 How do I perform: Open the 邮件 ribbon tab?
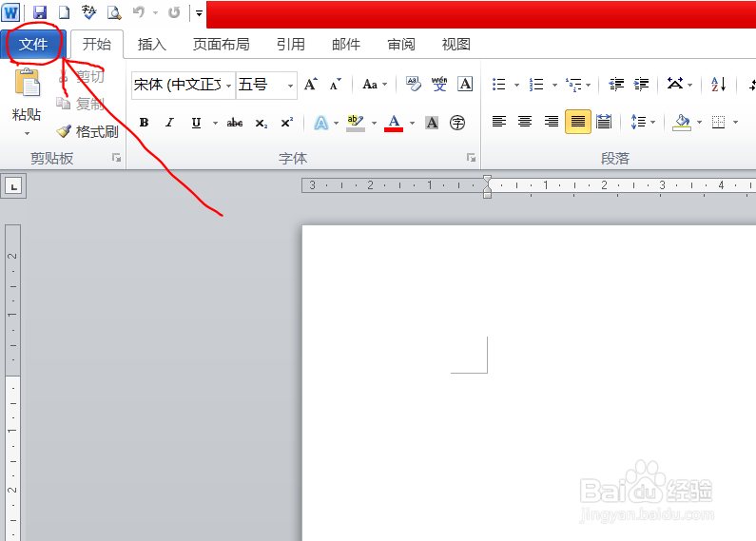pos(346,45)
